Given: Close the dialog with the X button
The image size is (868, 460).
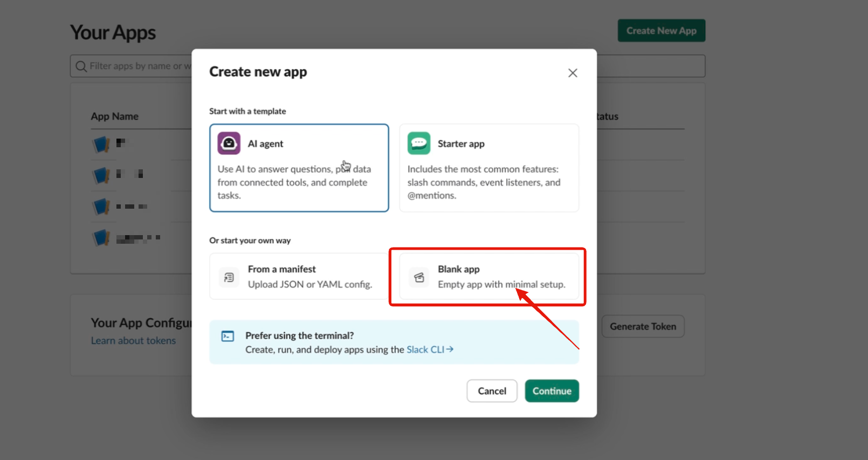Looking at the screenshot, I should click(573, 73).
